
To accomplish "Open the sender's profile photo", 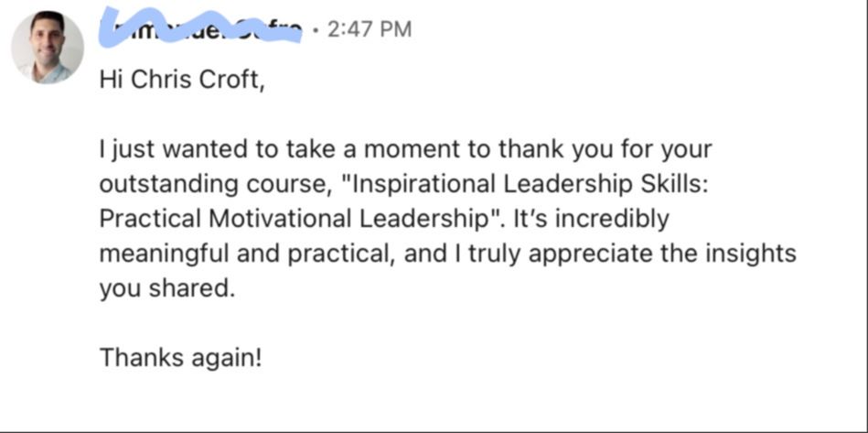I will click(48, 49).
